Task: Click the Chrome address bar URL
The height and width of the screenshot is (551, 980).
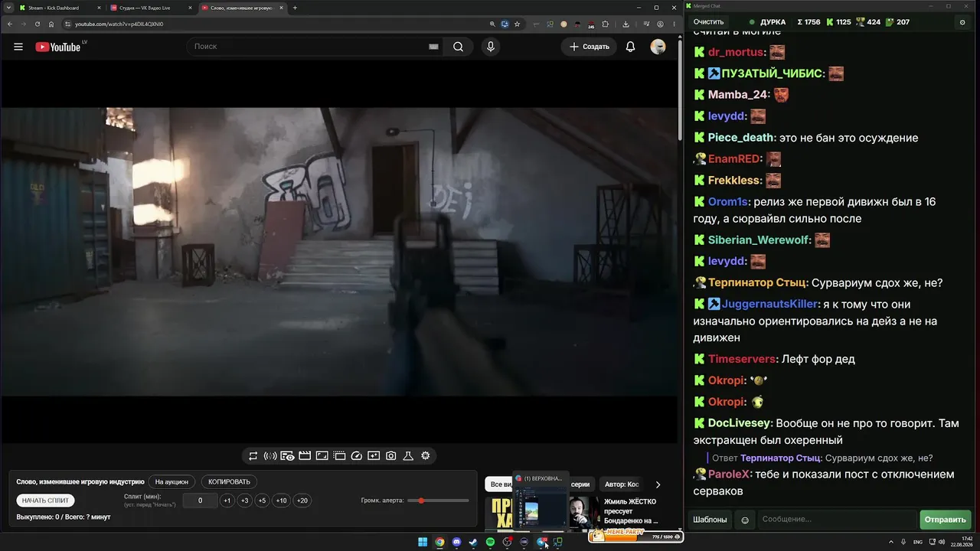Action: 119,24
